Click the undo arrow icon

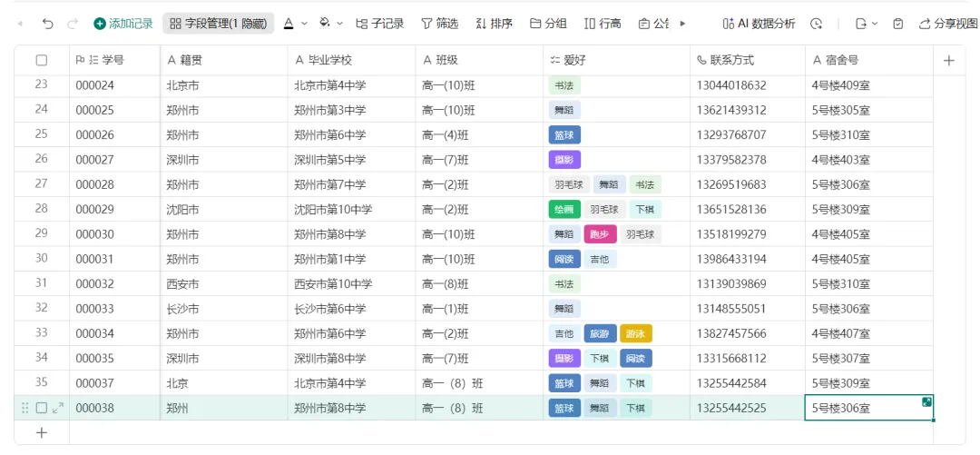[x=47, y=24]
